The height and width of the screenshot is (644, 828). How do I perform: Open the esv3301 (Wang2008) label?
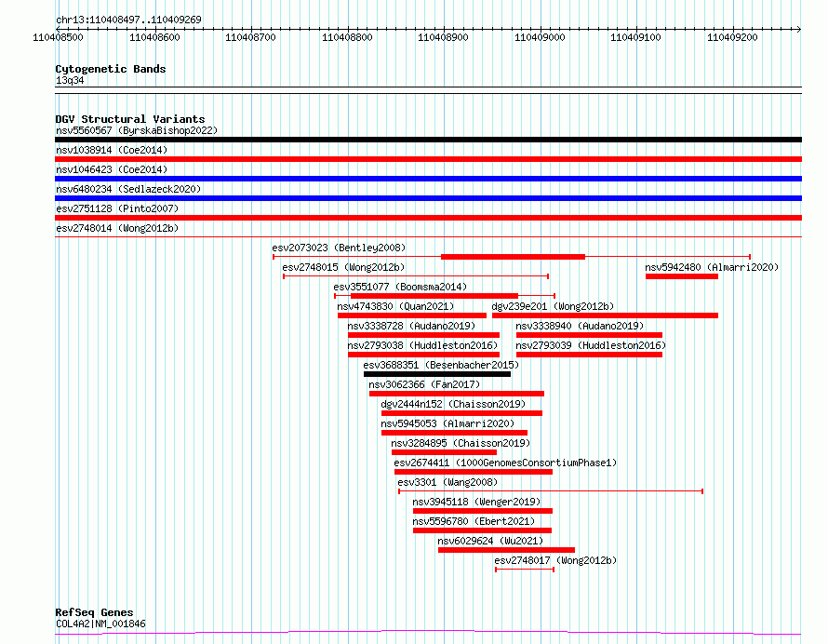[447, 482]
